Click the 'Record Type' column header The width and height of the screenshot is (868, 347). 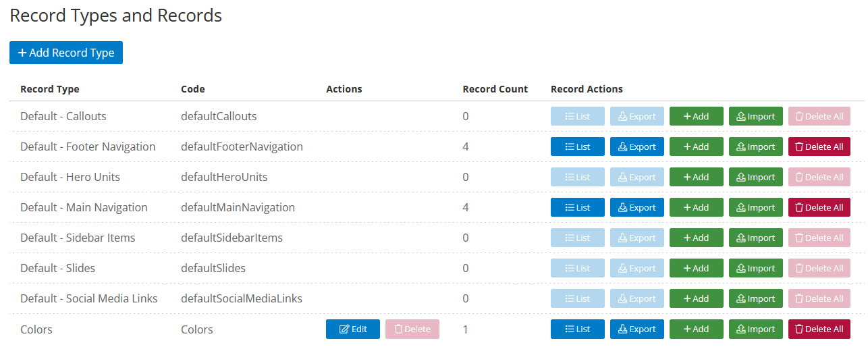[50, 89]
